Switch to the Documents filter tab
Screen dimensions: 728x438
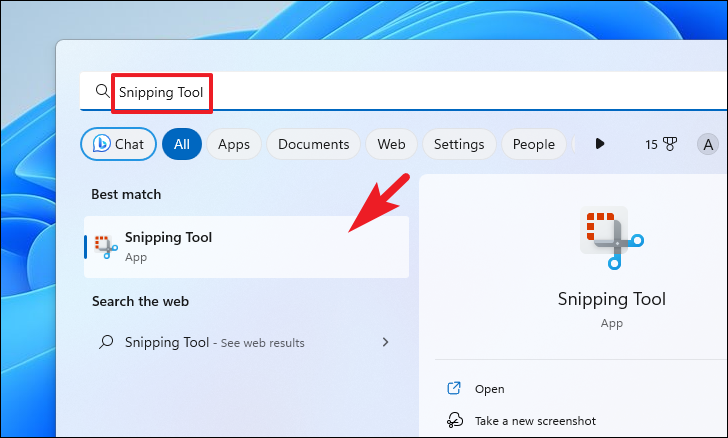(x=313, y=144)
